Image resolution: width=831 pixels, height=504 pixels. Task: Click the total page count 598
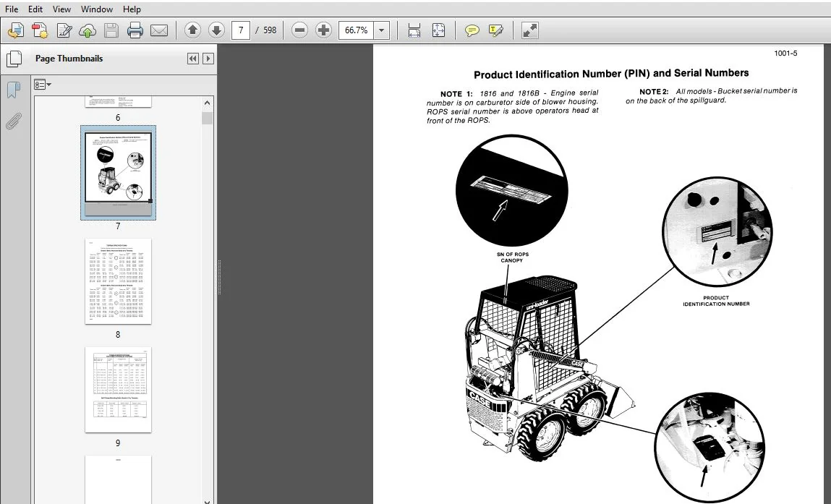click(x=270, y=30)
